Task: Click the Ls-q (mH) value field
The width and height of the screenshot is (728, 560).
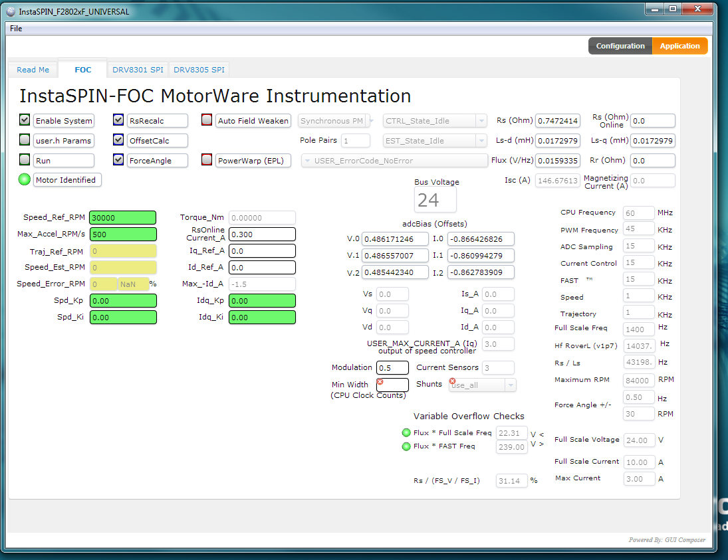Action: (x=653, y=141)
